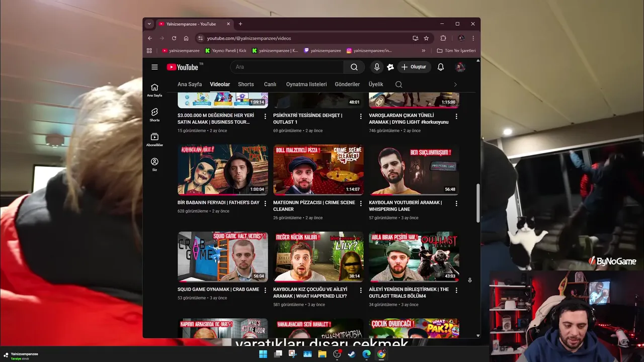Play the WHISPERING LANE video thumbnail
The height and width of the screenshot is (362, 644).
[x=414, y=170]
